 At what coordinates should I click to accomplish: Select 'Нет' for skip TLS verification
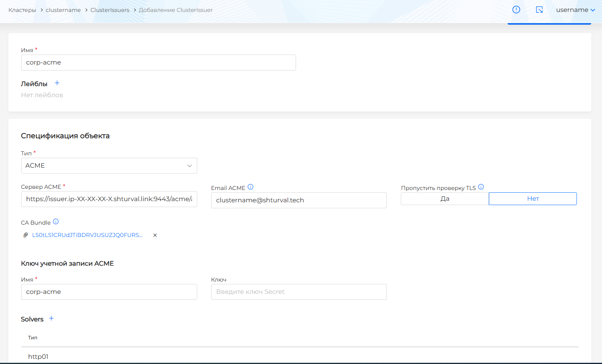click(533, 199)
